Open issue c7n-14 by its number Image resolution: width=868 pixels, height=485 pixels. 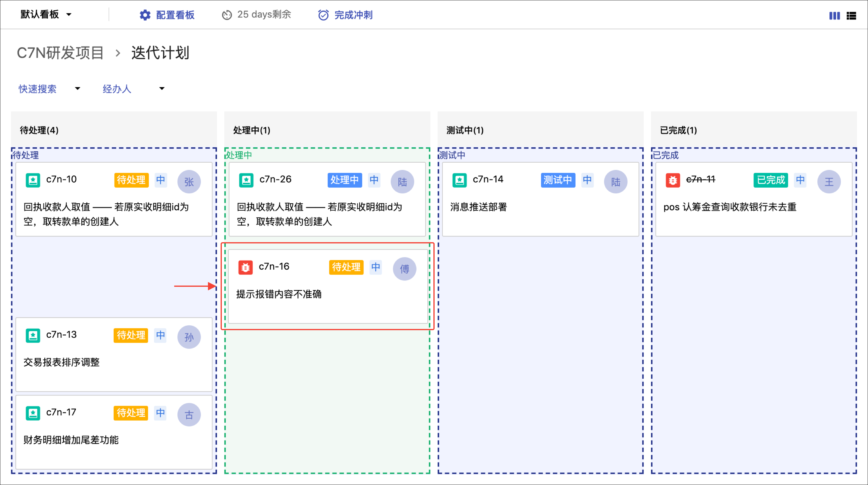click(x=488, y=179)
